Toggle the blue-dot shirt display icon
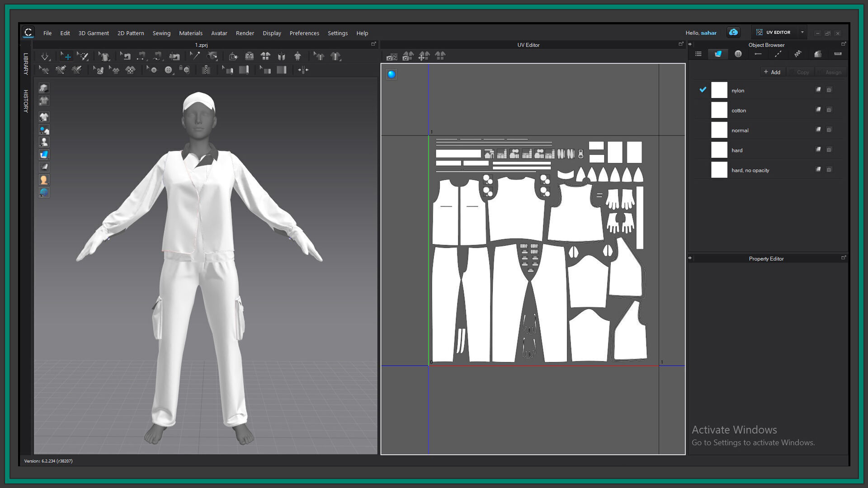Viewport: 868px width, 488px height. (x=44, y=130)
